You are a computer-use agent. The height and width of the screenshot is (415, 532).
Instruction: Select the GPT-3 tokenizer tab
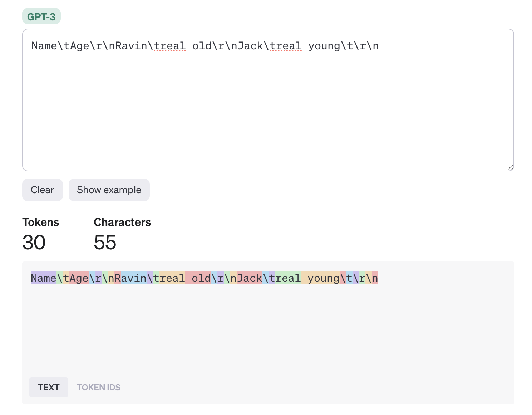coord(41,16)
